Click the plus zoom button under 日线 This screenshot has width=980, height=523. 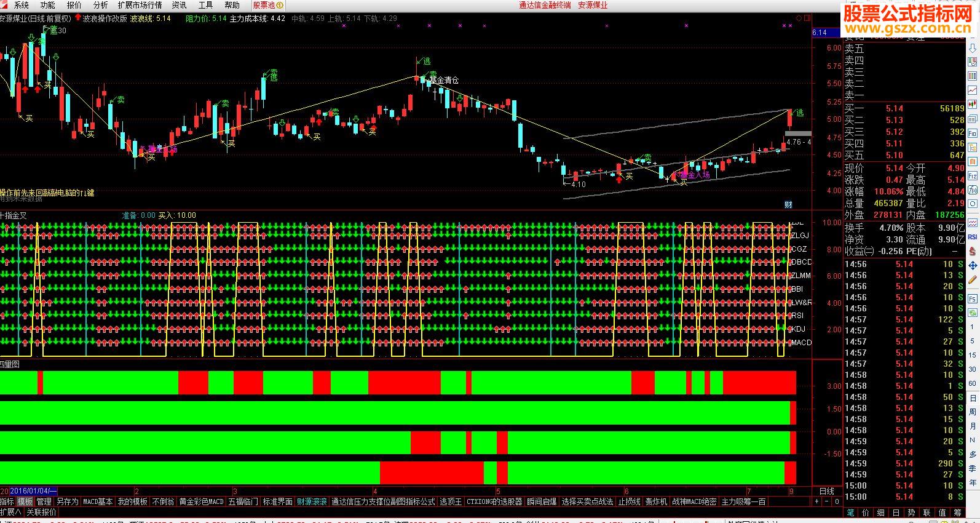816,502
